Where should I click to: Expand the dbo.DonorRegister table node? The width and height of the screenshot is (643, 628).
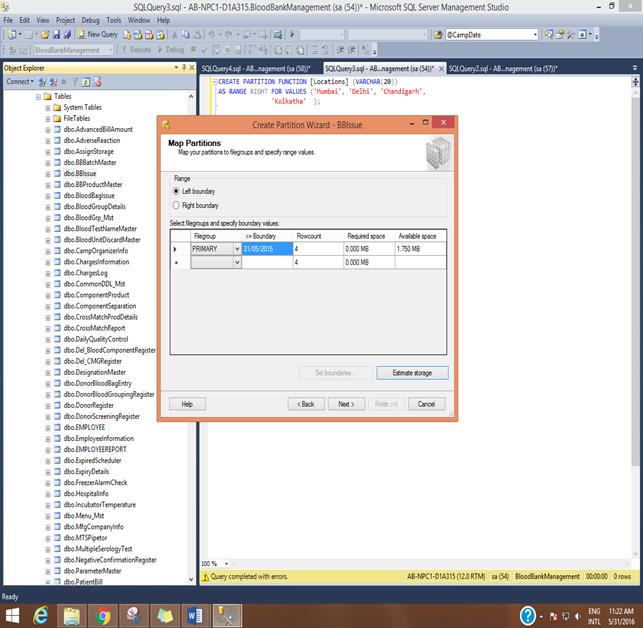pos(47,405)
